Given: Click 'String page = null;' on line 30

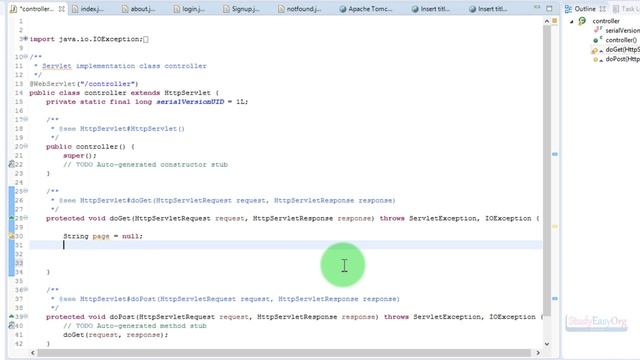Looking at the screenshot, I should pyautogui.click(x=103, y=236).
